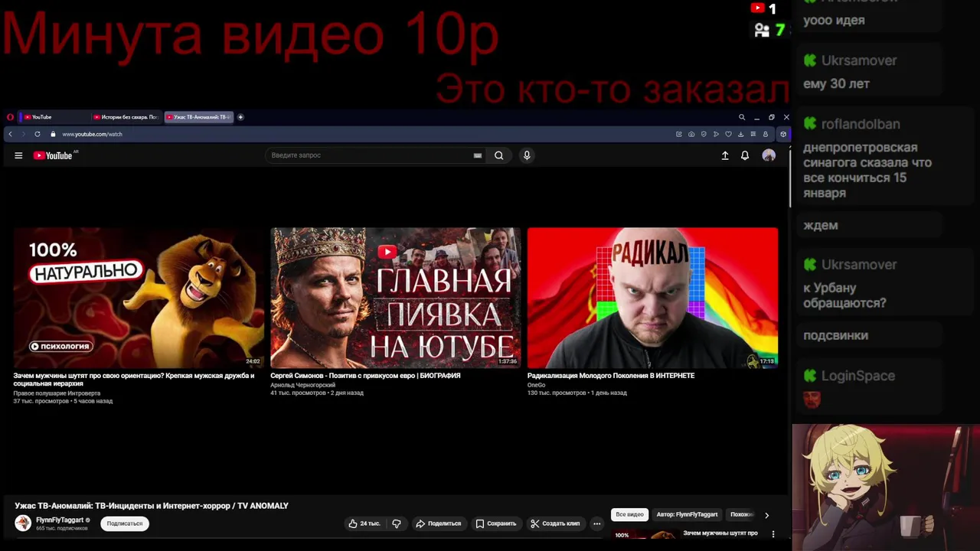
Task: Open the lion 100% НАТУРАЛЬНО video thumbnail
Action: pyautogui.click(x=139, y=298)
